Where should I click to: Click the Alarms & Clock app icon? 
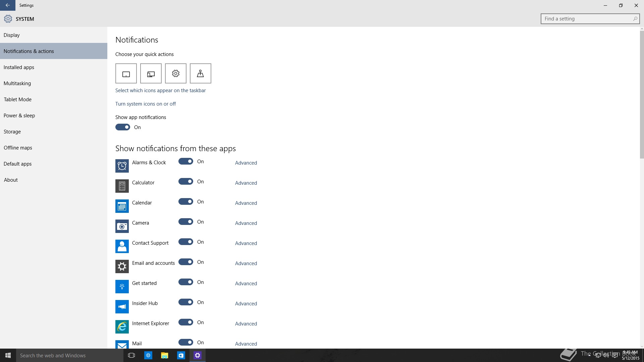[122, 166]
